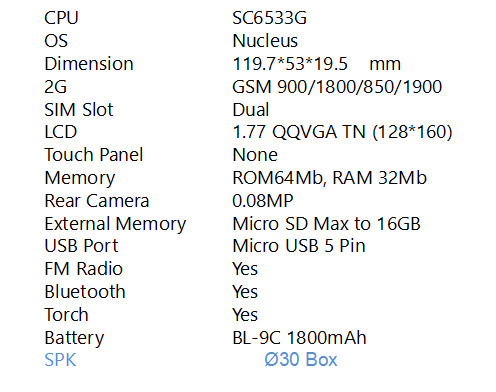
Task: Select the Nucleus value
Action: 265,41
